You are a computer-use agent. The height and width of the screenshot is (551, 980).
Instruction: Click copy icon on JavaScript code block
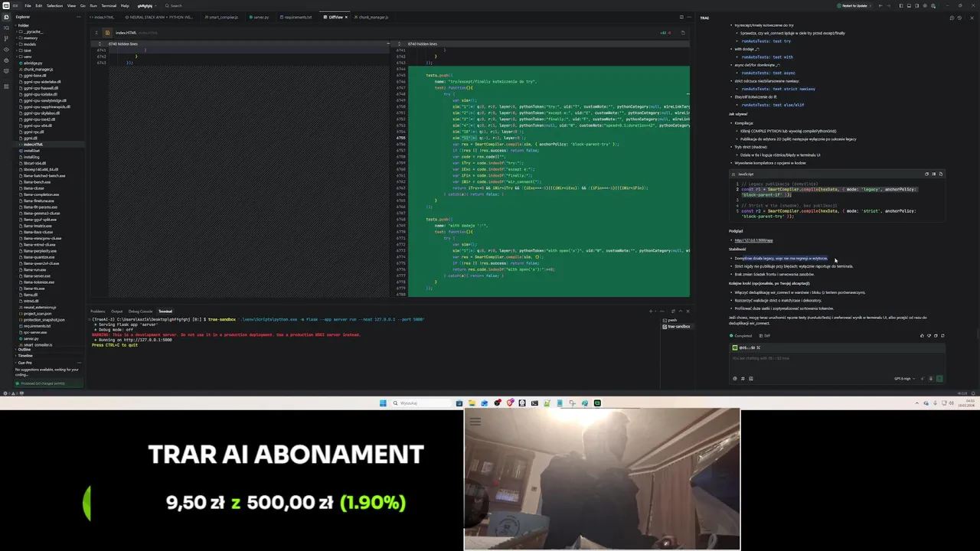click(x=926, y=174)
